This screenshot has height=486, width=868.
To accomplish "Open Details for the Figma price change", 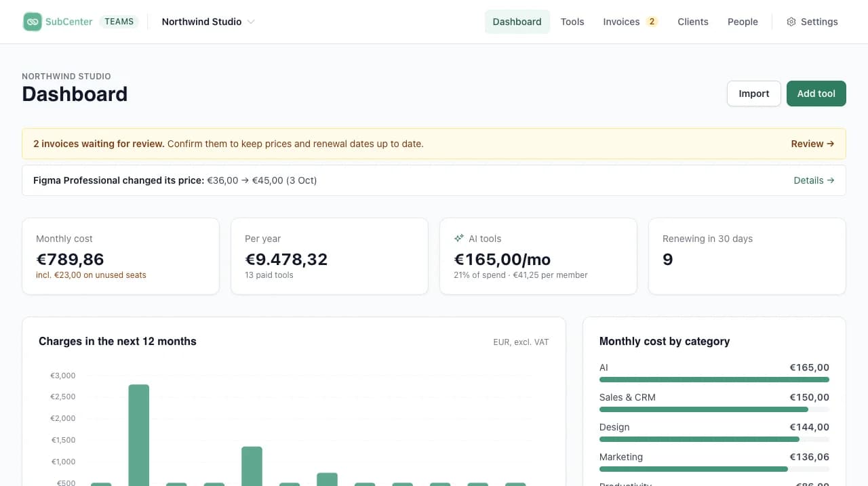I will (x=814, y=180).
